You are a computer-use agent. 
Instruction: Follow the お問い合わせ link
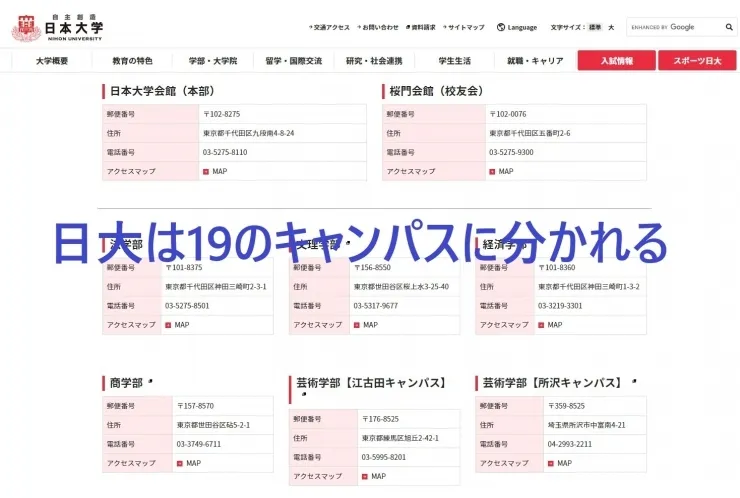tap(378, 27)
